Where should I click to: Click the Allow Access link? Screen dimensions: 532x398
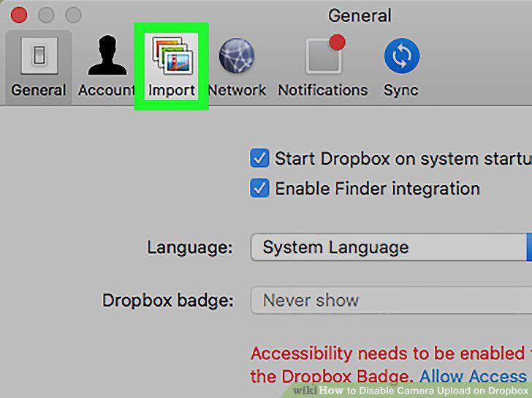pos(473,376)
